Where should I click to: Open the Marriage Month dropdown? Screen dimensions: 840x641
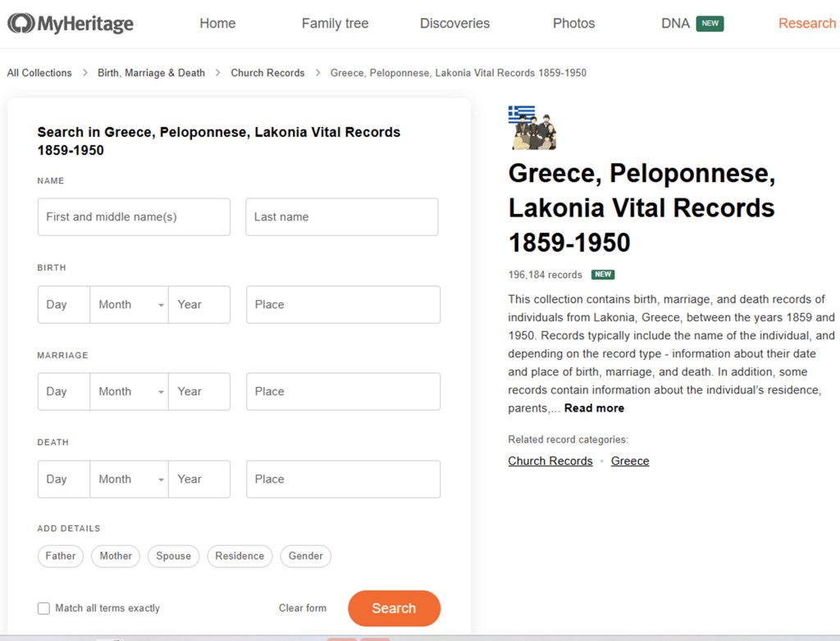[130, 392]
